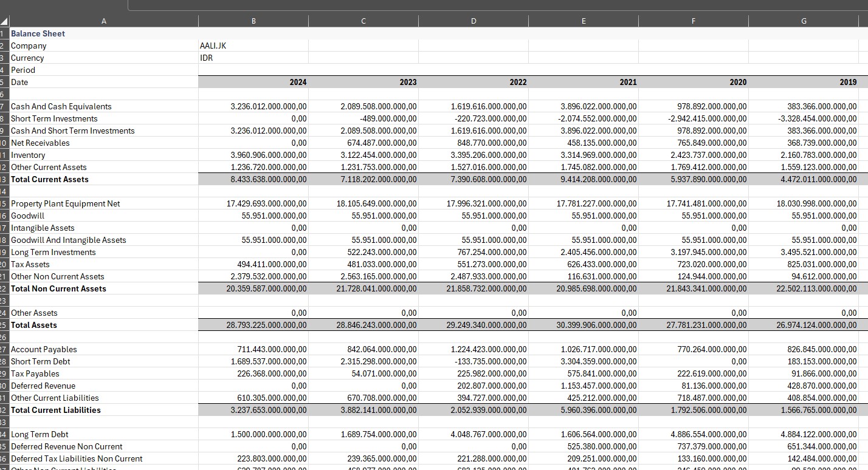Select column G header
The width and height of the screenshot is (868, 470).
[804, 21]
